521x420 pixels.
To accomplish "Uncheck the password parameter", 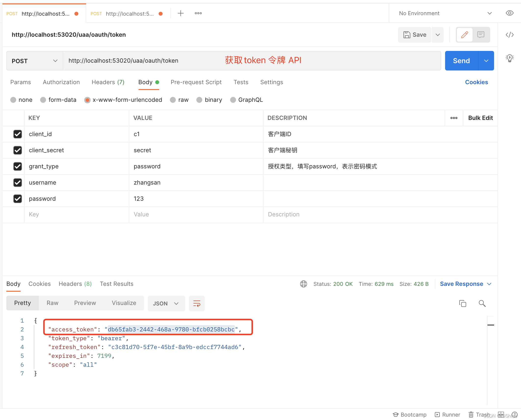I will click(18, 199).
